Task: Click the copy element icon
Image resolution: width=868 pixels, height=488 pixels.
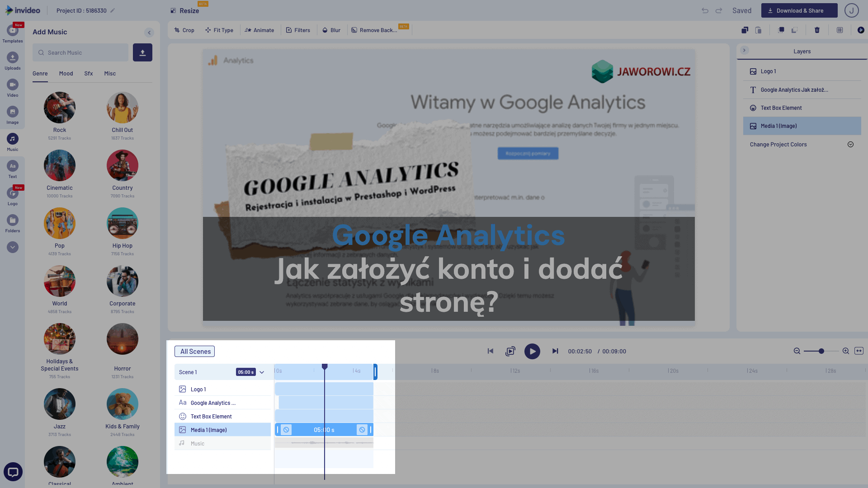Action: point(745,30)
